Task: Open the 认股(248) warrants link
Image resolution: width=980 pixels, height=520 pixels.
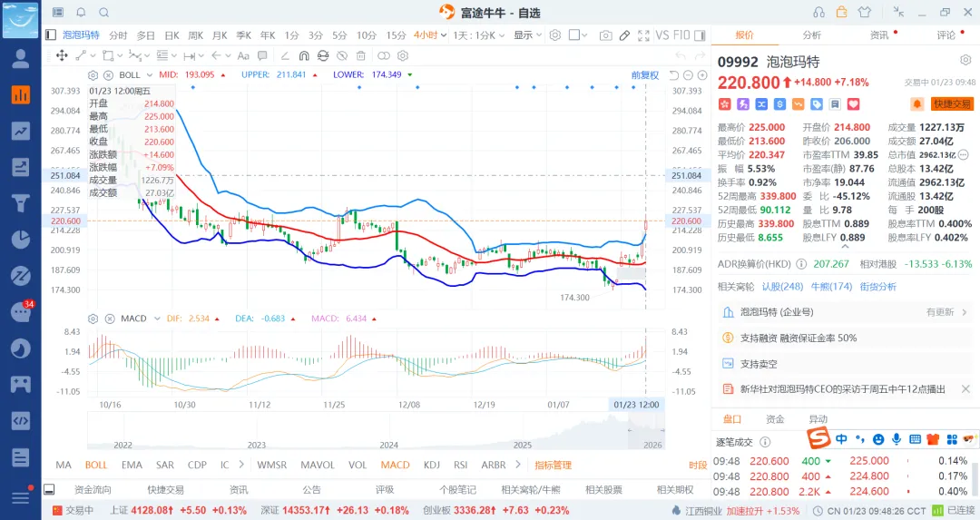Action: point(782,287)
